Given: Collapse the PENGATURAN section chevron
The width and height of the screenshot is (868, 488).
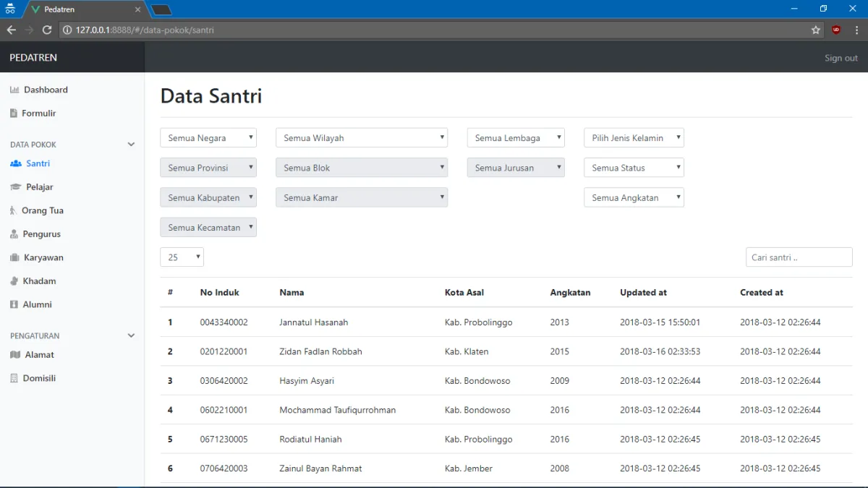Looking at the screenshot, I should [131, 335].
